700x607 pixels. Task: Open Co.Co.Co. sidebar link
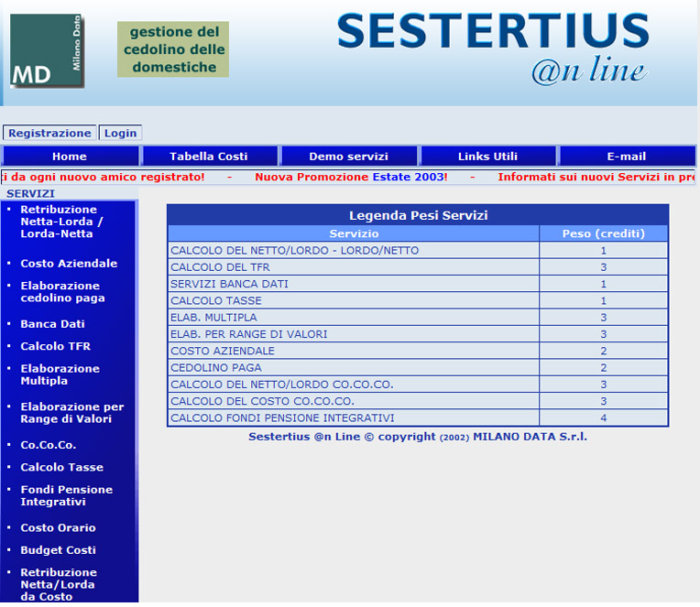click(49, 445)
